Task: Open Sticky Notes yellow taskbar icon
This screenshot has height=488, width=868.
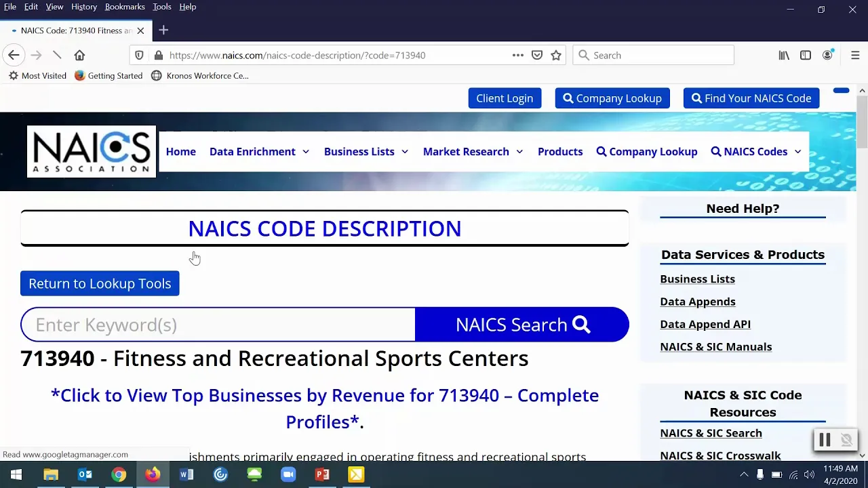Action: [356, 474]
